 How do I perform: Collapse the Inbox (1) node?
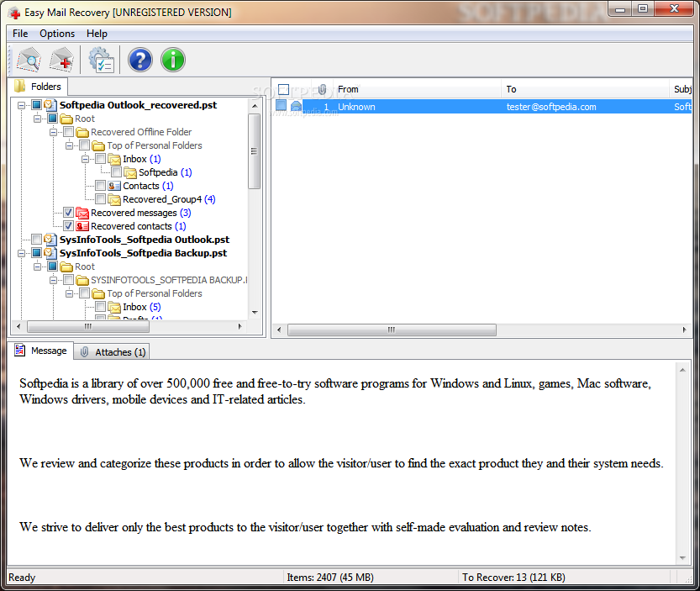[85, 159]
